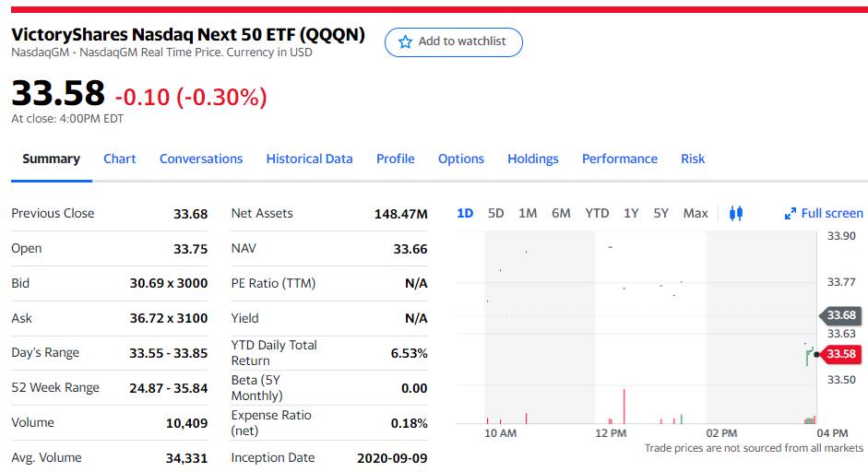Select the YTD chart range
This screenshot has width=868, height=472.
597,213
